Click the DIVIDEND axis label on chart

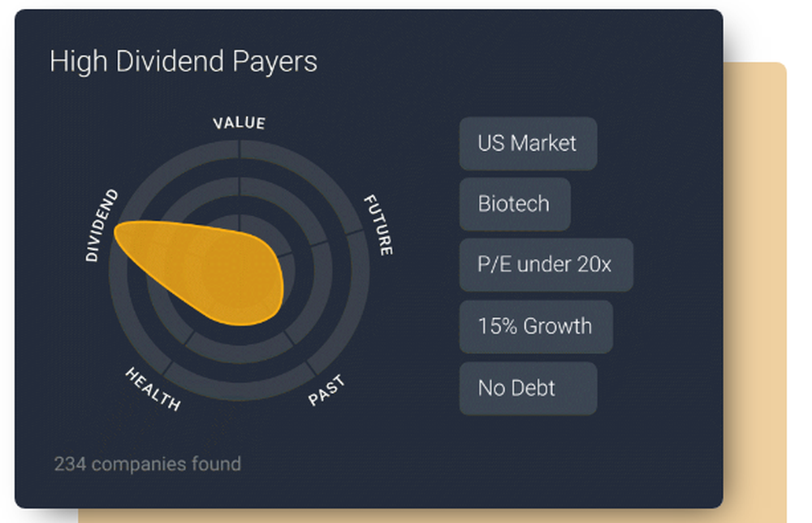[x=101, y=225]
